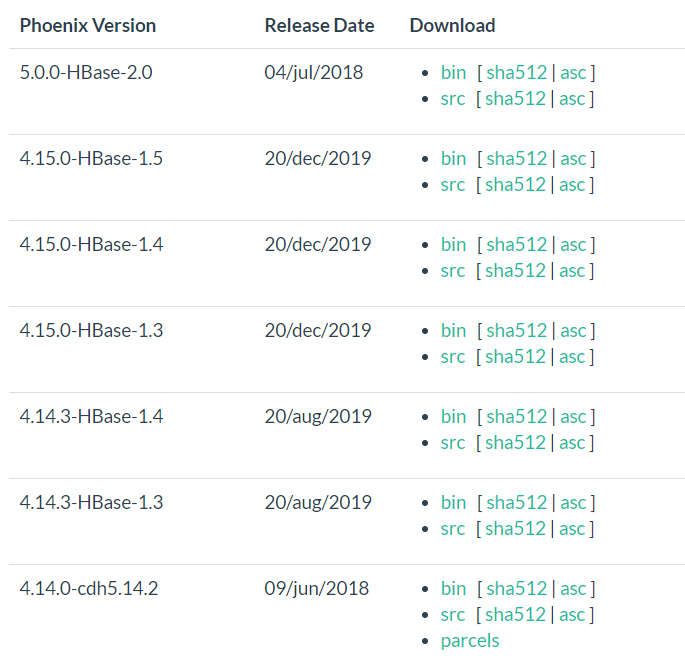Download src for 4.14.3-HBase-1.3
Viewport: 685px width, 668px height.
(x=453, y=529)
